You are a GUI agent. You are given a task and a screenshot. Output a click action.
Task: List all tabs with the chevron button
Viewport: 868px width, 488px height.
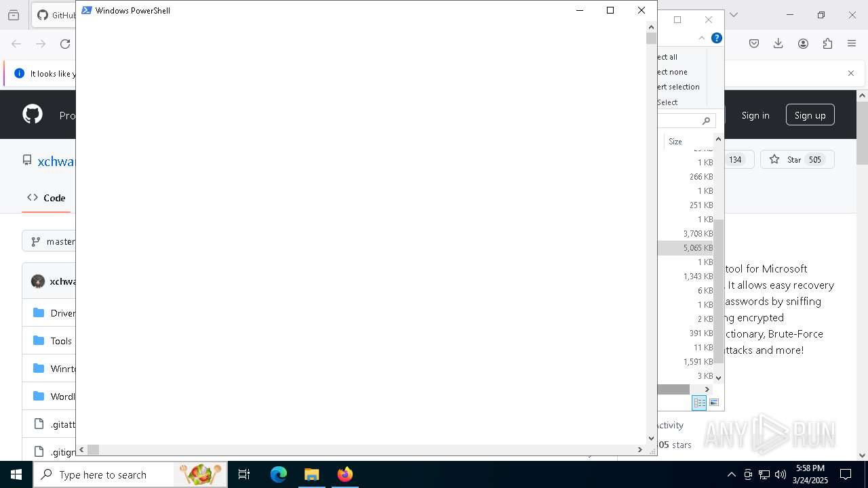733,15
